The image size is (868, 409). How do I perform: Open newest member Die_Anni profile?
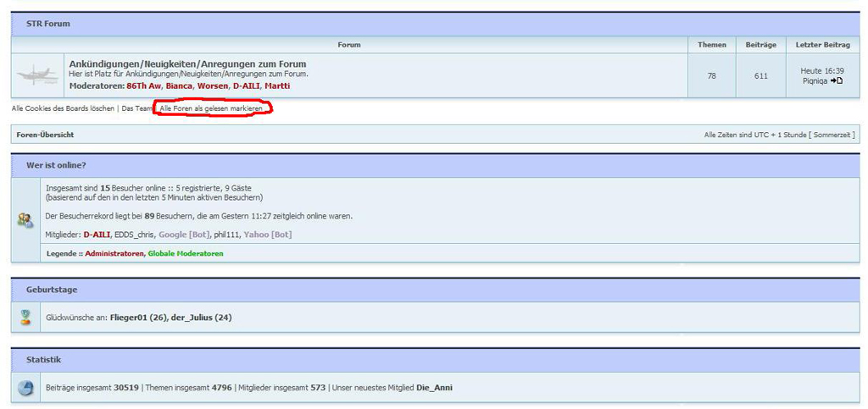[434, 388]
